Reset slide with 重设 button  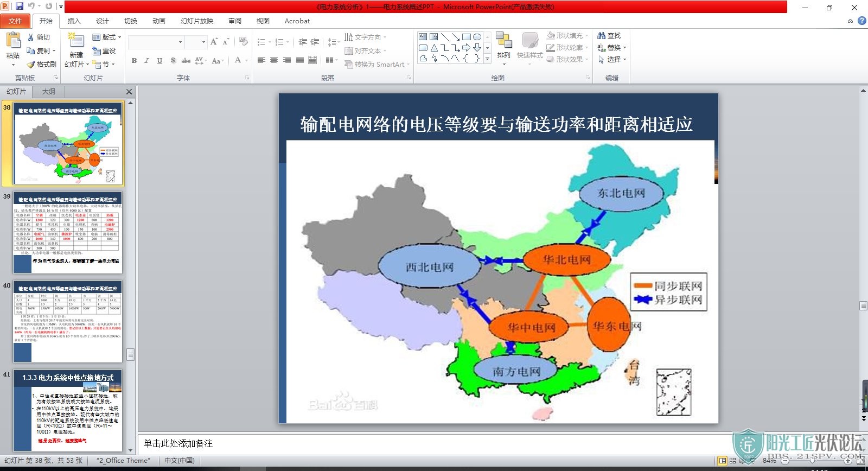coord(104,50)
